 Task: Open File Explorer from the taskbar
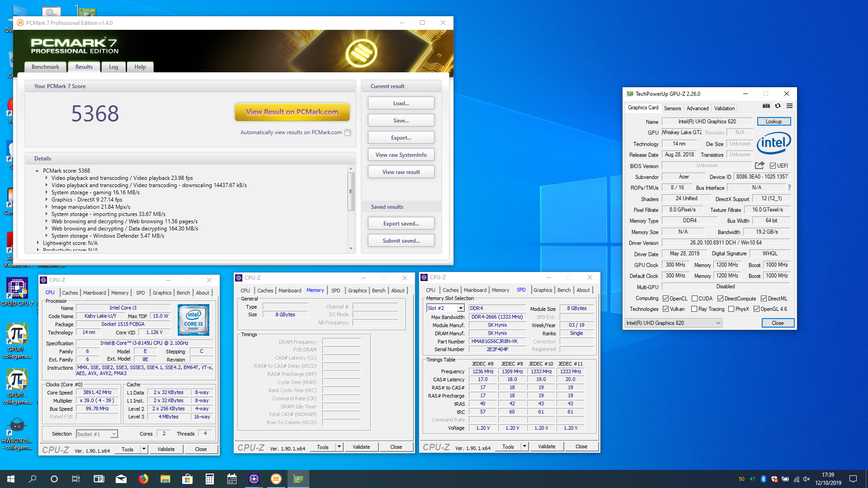(x=165, y=479)
